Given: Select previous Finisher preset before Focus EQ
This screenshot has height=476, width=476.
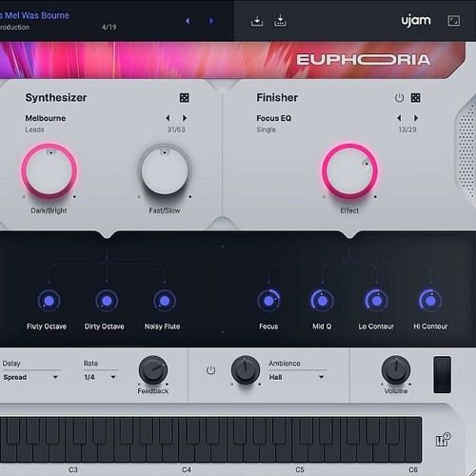Looking at the screenshot, I should tap(399, 118).
